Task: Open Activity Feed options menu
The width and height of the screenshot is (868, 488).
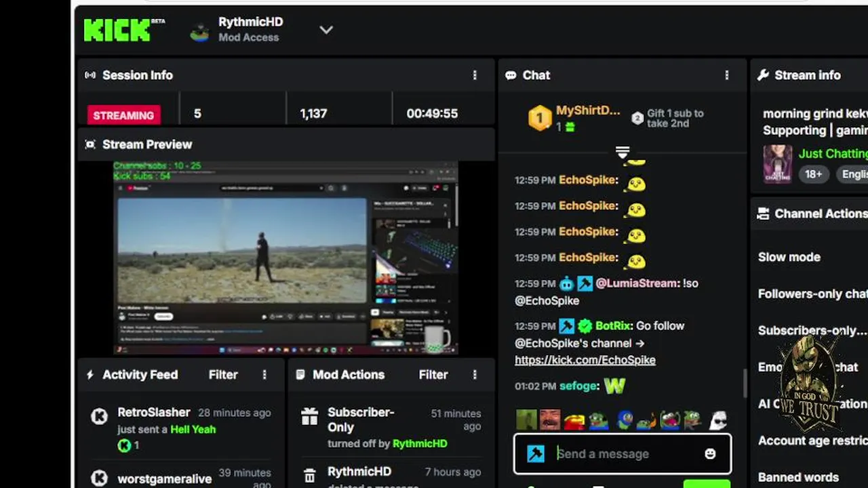Action: (x=264, y=375)
